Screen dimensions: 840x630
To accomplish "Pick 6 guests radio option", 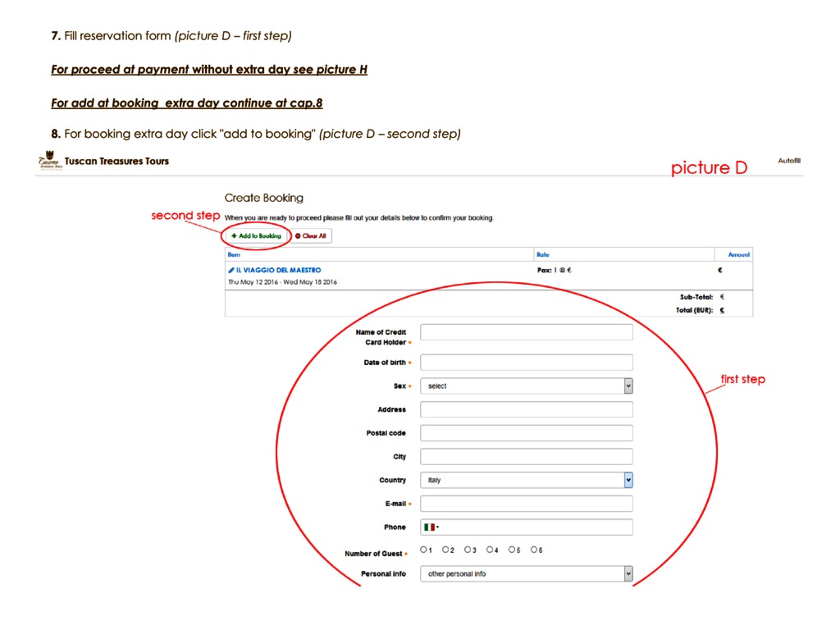I will pyautogui.click(x=534, y=550).
